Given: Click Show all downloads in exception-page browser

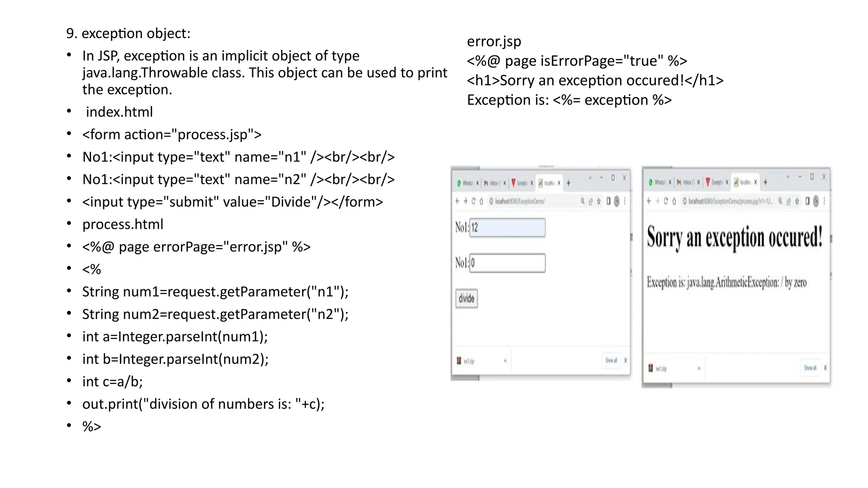Looking at the screenshot, I should point(810,368).
